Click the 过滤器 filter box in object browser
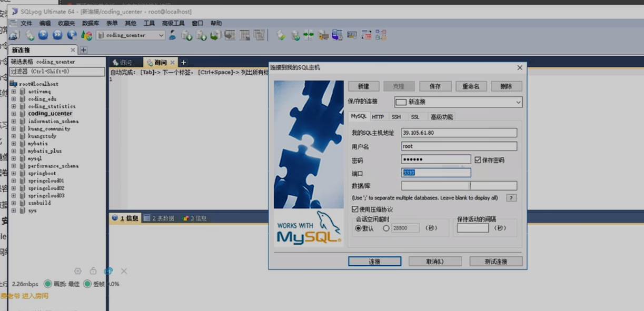644x311 pixels. [57, 72]
